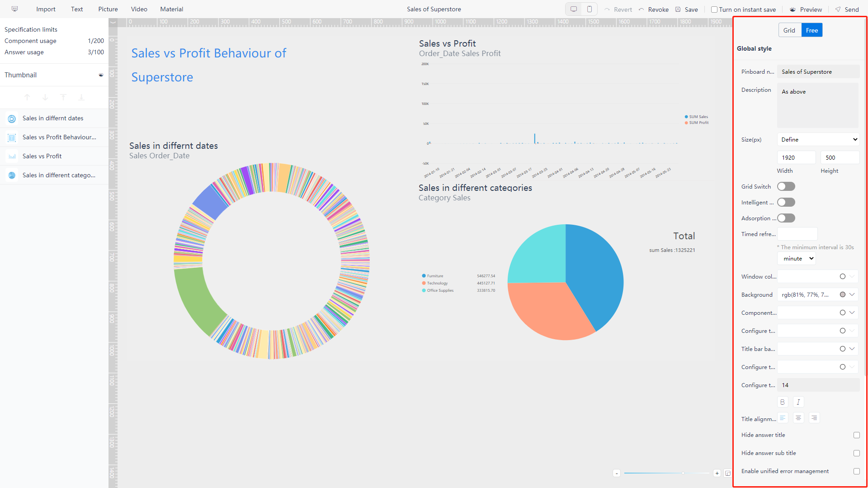Click the Width value 1920 field
868x488 pixels.
(x=796, y=158)
